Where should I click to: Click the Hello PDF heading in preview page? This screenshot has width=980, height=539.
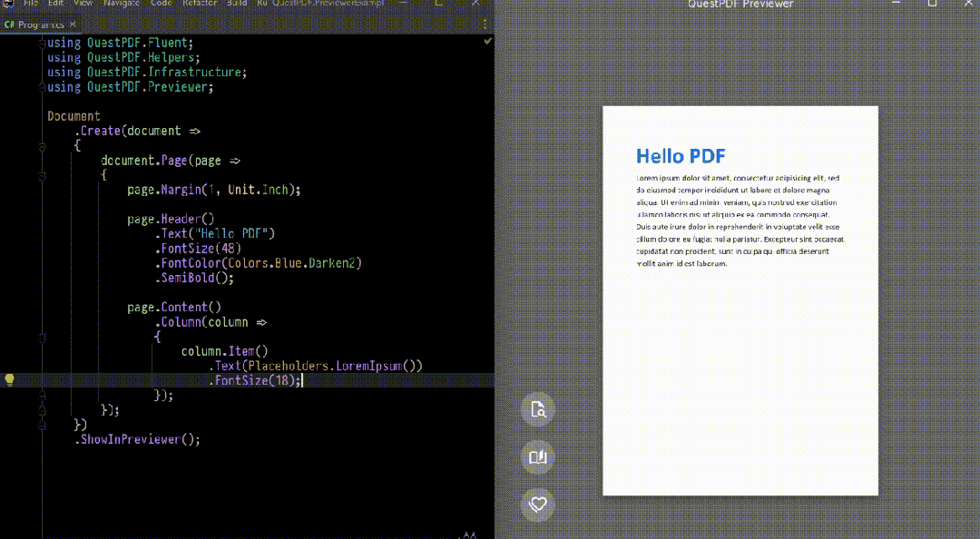click(x=681, y=156)
